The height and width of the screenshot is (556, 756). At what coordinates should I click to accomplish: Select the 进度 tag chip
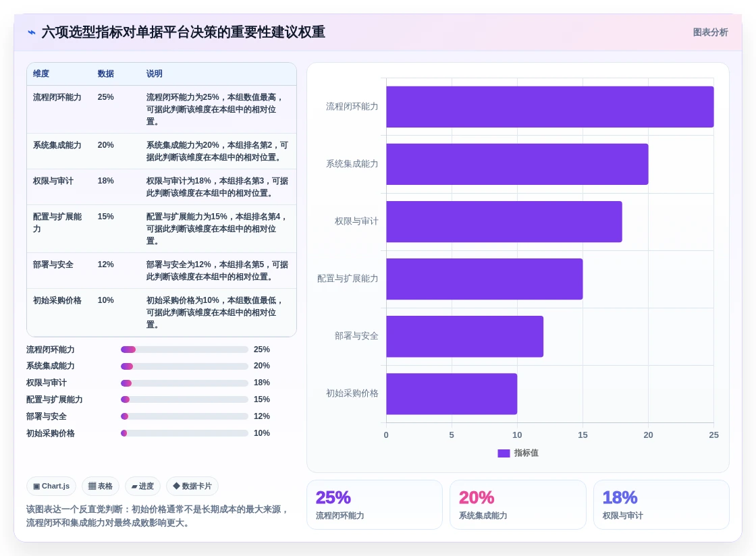click(x=142, y=486)
